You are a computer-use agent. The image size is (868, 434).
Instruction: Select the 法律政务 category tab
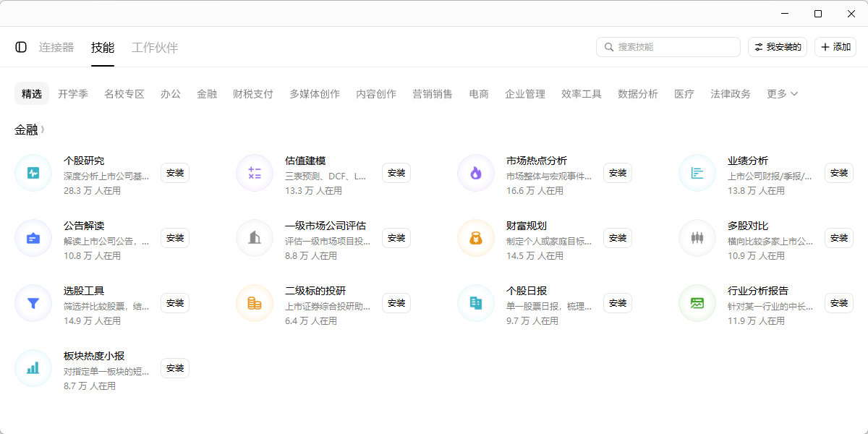[731, 94]
